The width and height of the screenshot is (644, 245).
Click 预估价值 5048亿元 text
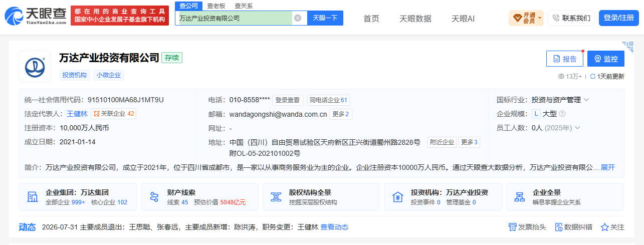coord(220,202)
